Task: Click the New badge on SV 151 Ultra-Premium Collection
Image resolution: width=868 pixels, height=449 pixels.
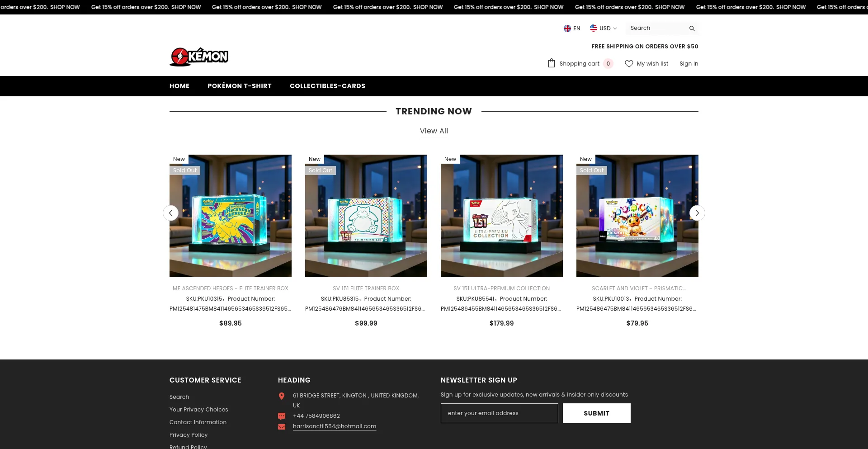Action: pos(450,159)
